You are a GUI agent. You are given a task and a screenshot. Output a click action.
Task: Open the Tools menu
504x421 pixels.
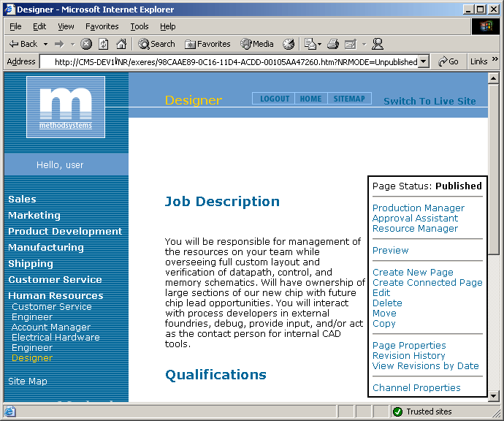pos(140,26)
